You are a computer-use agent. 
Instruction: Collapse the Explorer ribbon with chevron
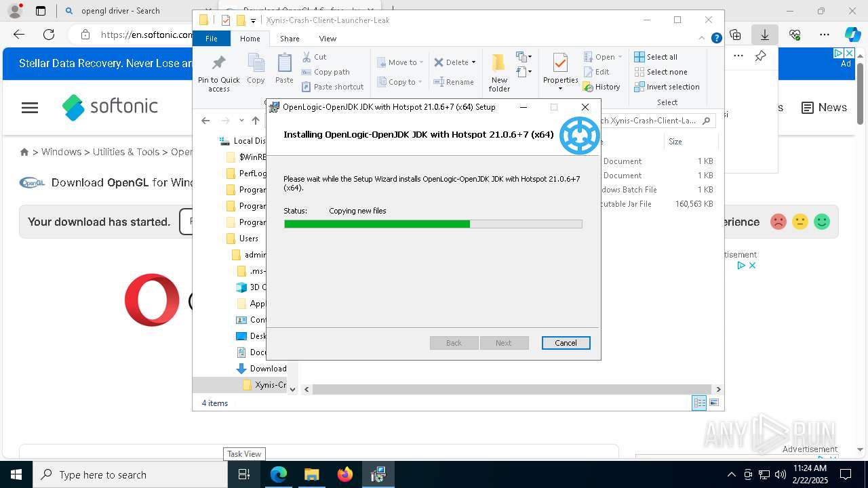[x=703, y=39]
